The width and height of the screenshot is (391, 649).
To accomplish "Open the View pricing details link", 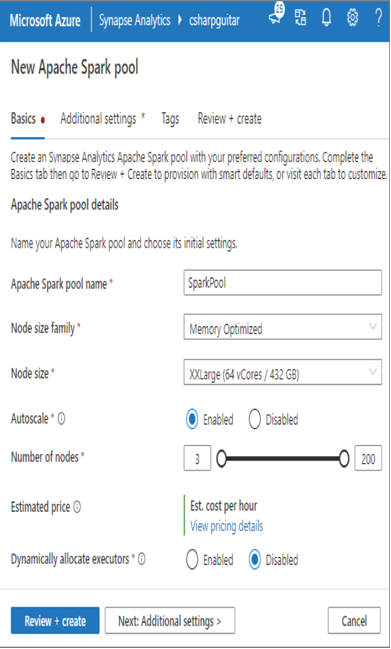I will pyautogui.click(x=226, y=526).
